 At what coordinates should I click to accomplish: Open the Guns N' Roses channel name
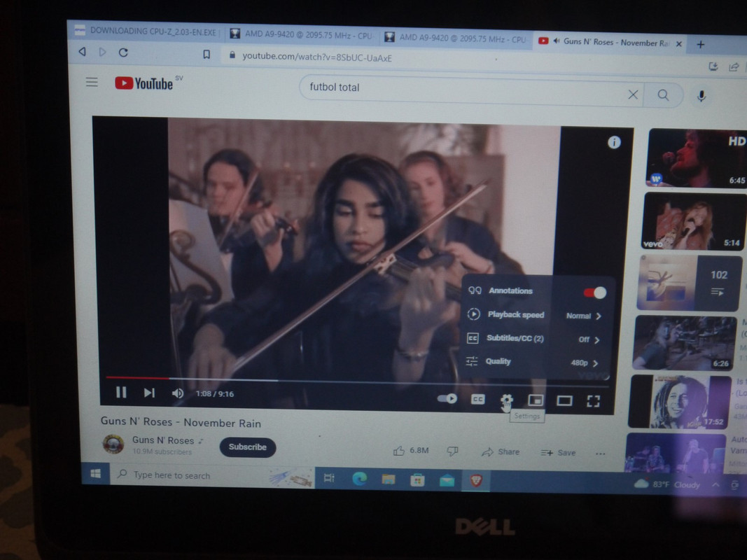click(x=163, y=440)
